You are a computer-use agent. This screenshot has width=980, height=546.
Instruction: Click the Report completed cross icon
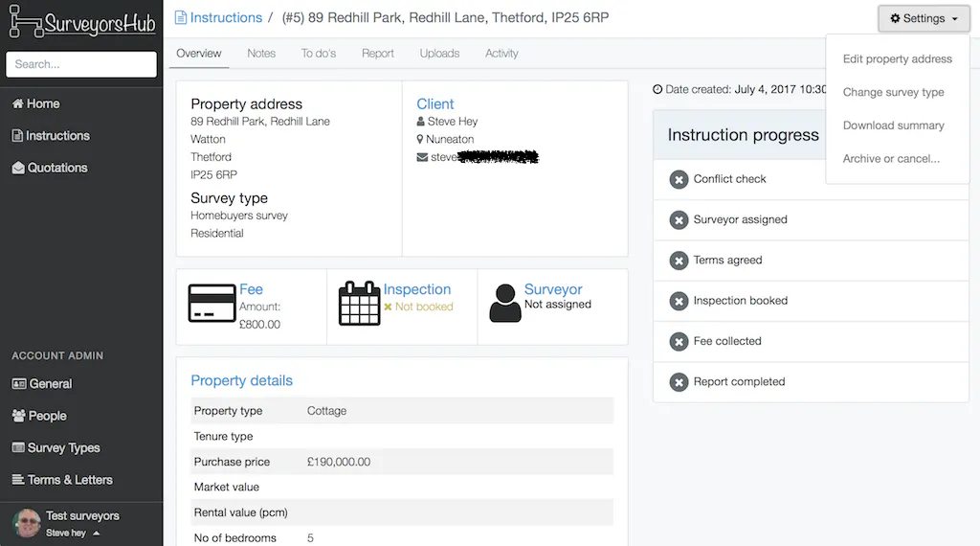coord(679,382)
